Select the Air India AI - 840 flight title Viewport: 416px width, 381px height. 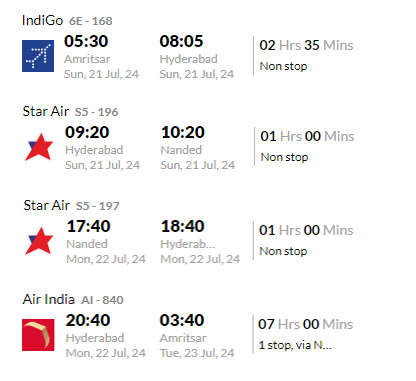click(73, 299)
